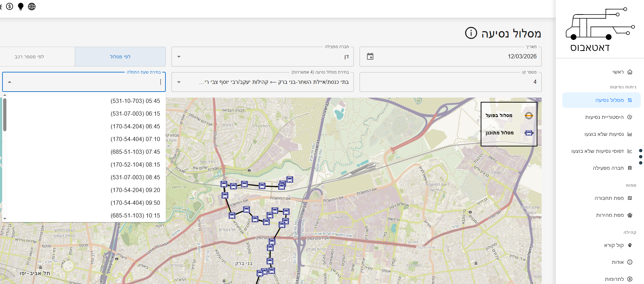Screen dimensions: 644x284
Task: Open route combo showing בתי כנסת/איילת השחר
Action: click(262, 82)
